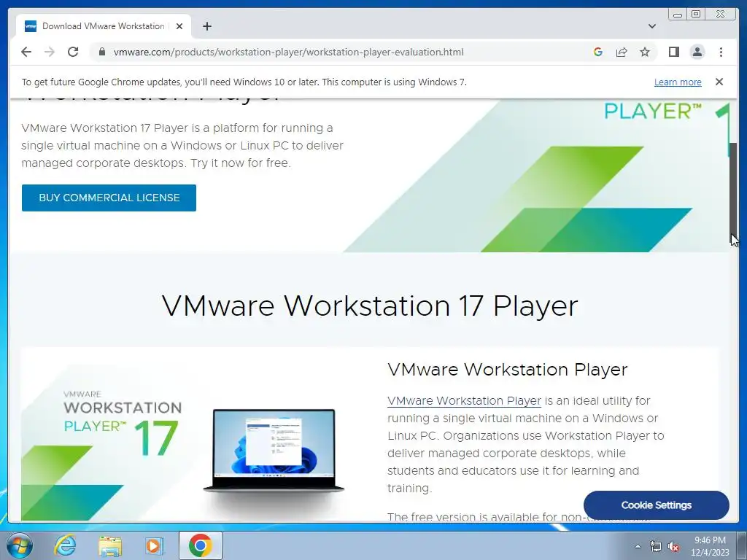
Task: Open the side panel icon
Action: tap(673, 52)
